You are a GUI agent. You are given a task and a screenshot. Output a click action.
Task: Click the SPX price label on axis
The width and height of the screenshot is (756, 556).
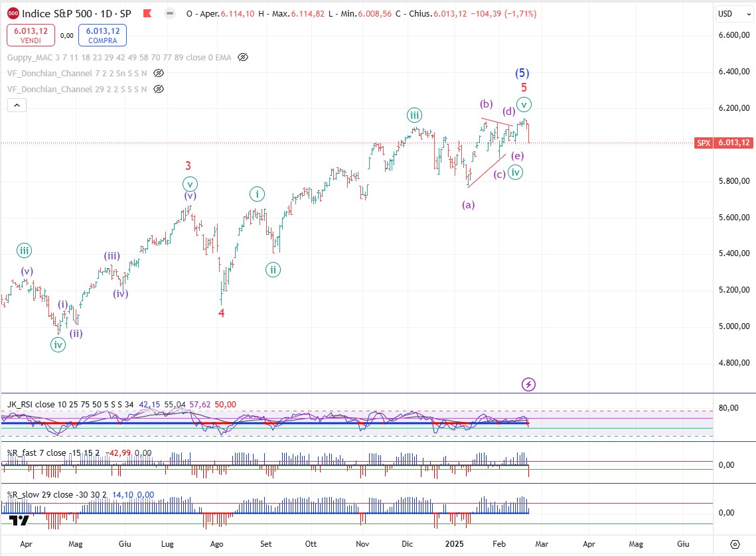pyautogui.click(x=704, y=143)
